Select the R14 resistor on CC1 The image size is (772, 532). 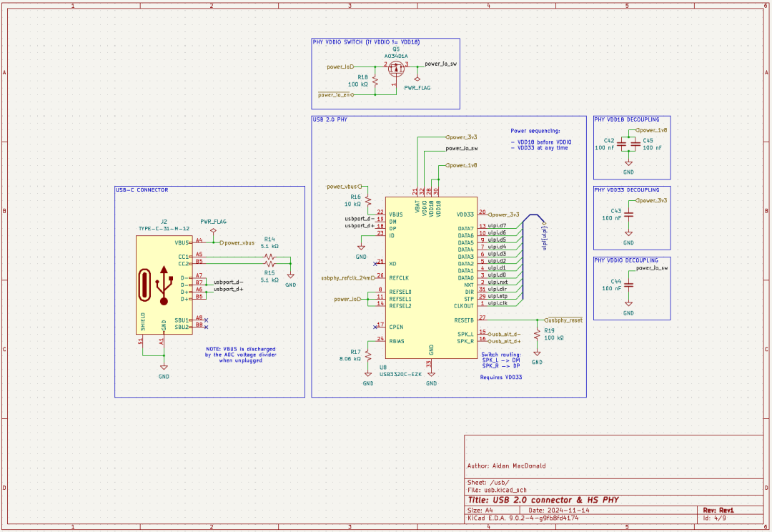click(269, 257)
